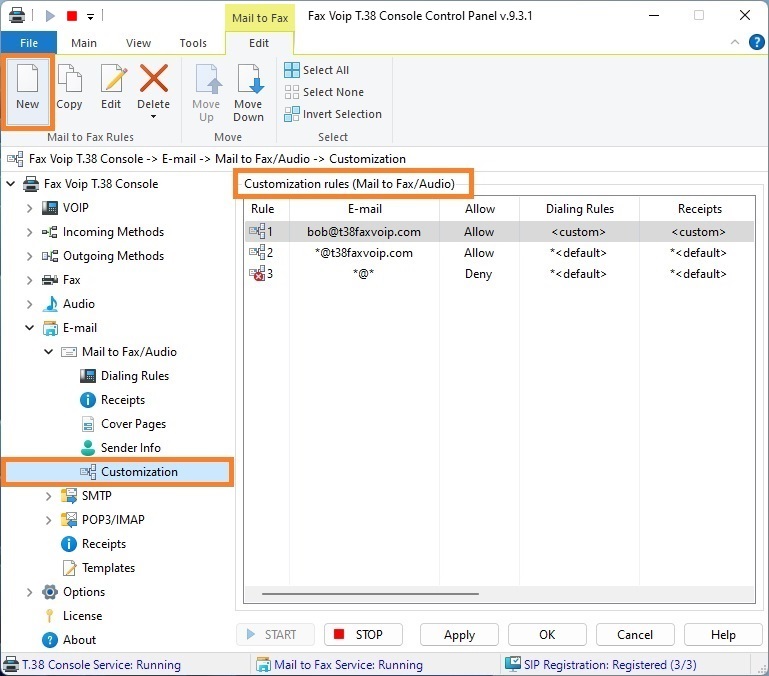Click the Delete red X icon
Viewport: 769px width, 676px height.
[154, 78]
